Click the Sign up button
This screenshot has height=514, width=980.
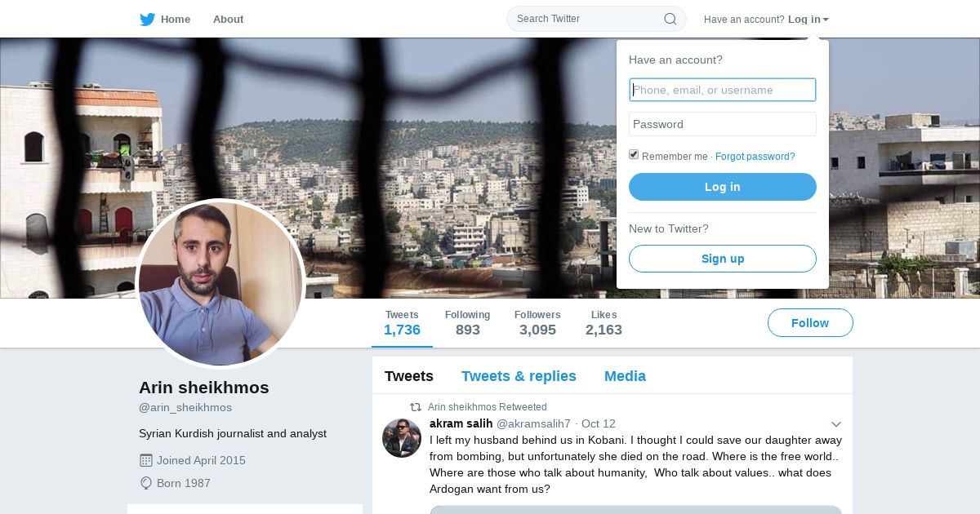[723, 259]
